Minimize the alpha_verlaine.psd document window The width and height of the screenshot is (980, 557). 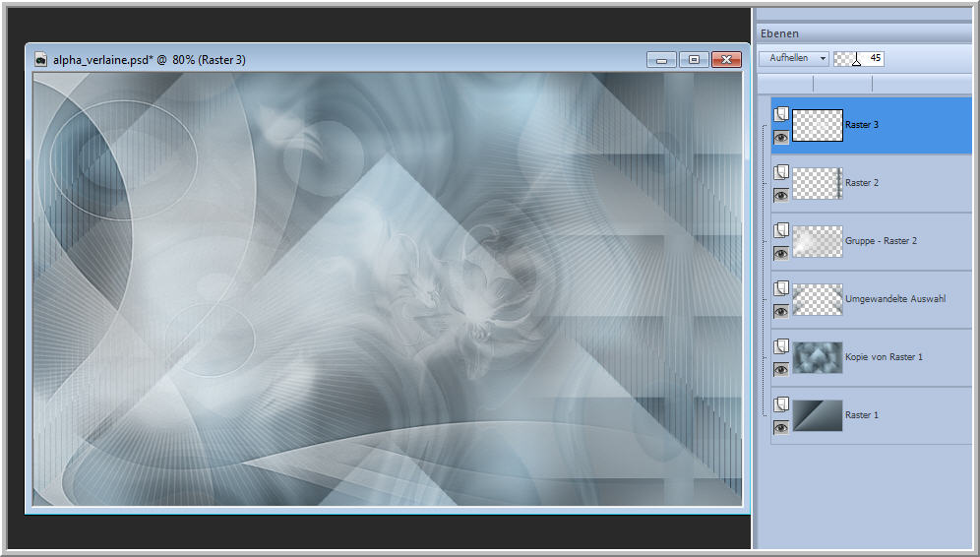point(661,60)
